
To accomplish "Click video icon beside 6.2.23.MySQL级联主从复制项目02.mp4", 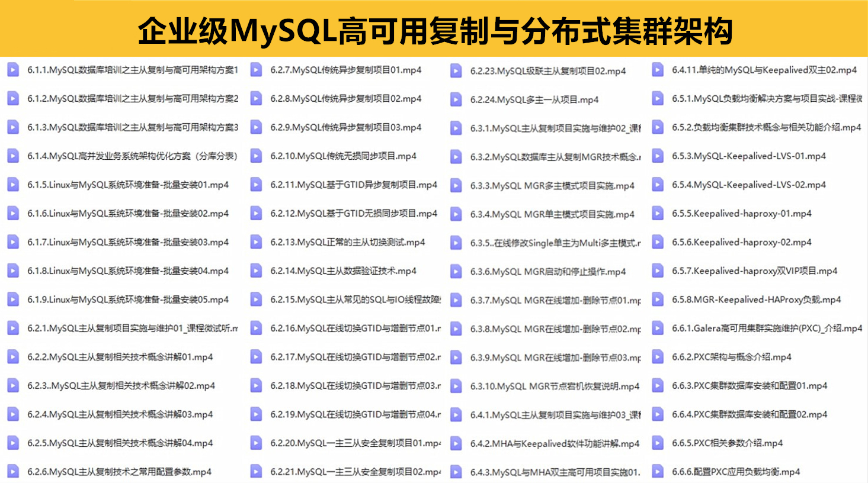I will [x=456, y=71].
